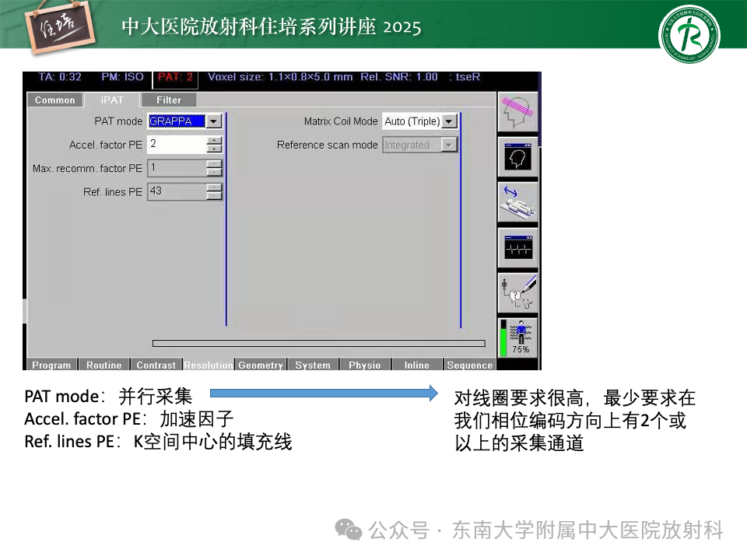This screenshot has width=747, height=560.
Task: Open the Inline bottom tab
Action: 417,365
